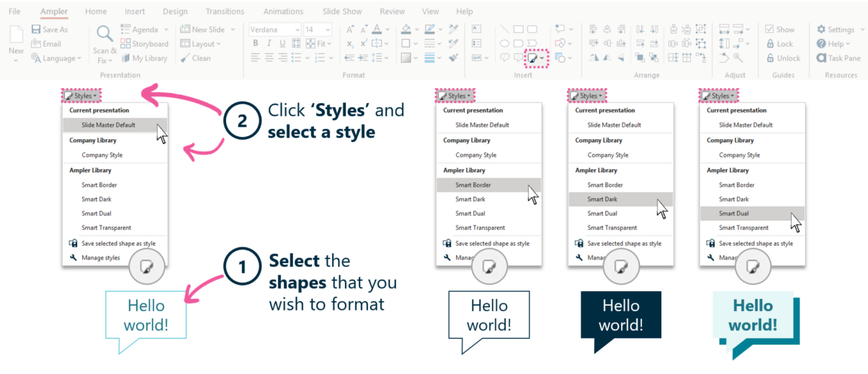Click the decrease indent icon
The width and height of the screenshot is (868, 374).
pyautogui.click(x=350, y=58)
